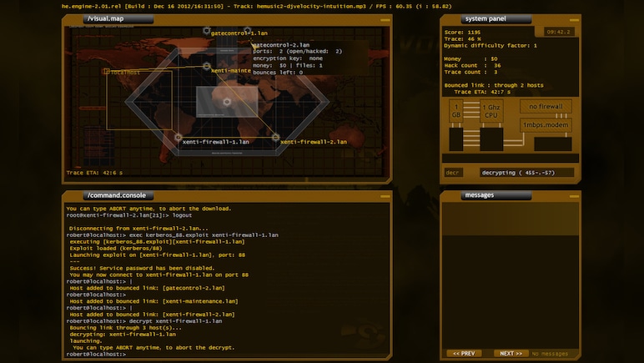Click the no firewall hardware slot

546,106
